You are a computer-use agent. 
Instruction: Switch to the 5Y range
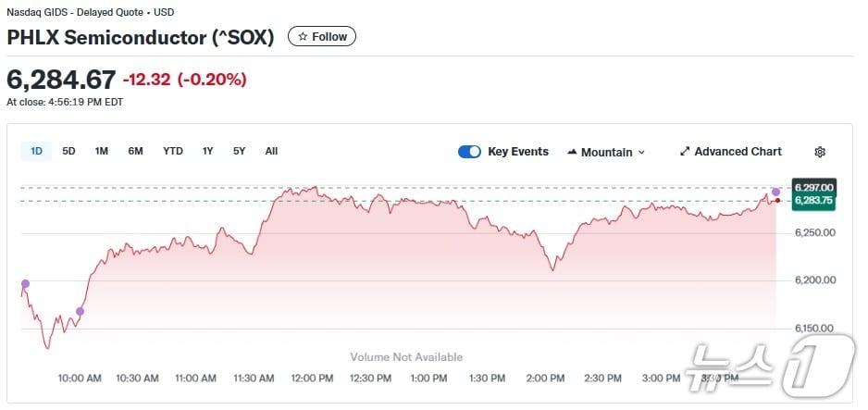(240, 151)
